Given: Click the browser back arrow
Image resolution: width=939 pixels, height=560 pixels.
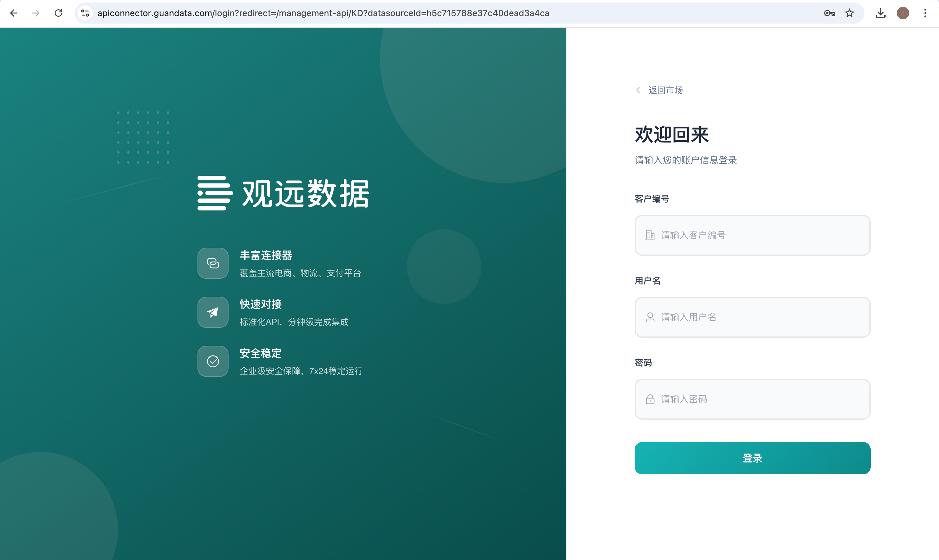Looking at the screenshot, I should click(14, 13).
